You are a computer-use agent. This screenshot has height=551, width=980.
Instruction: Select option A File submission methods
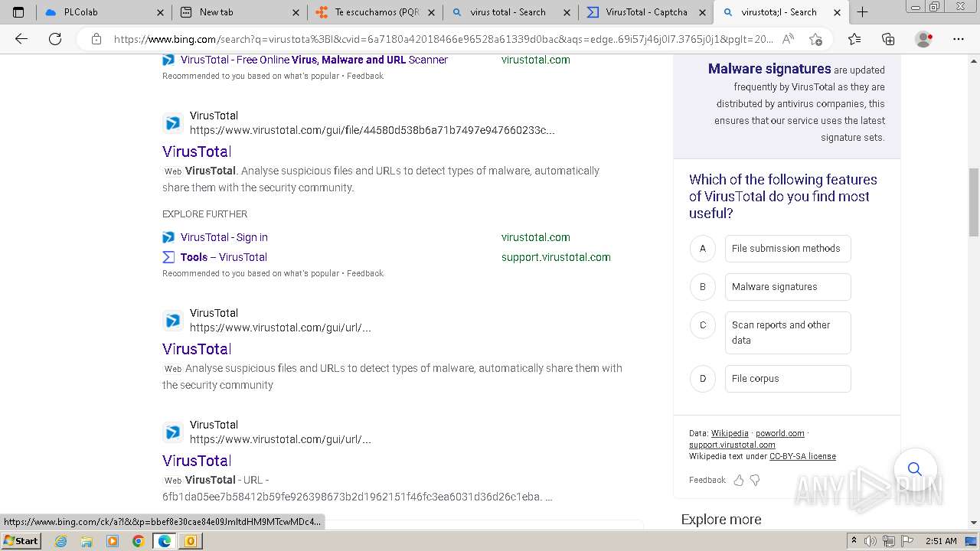pyautogui.click(x=788, y=249)
